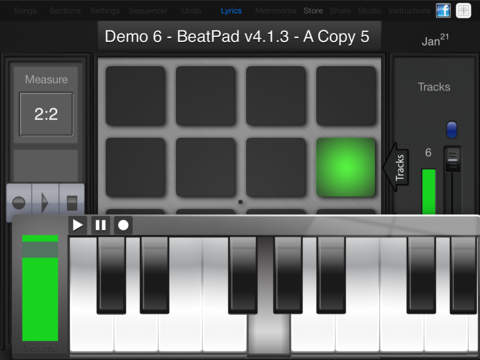Open the Store menu item
This screenshot has width=480, height=360.
[313, 11]
